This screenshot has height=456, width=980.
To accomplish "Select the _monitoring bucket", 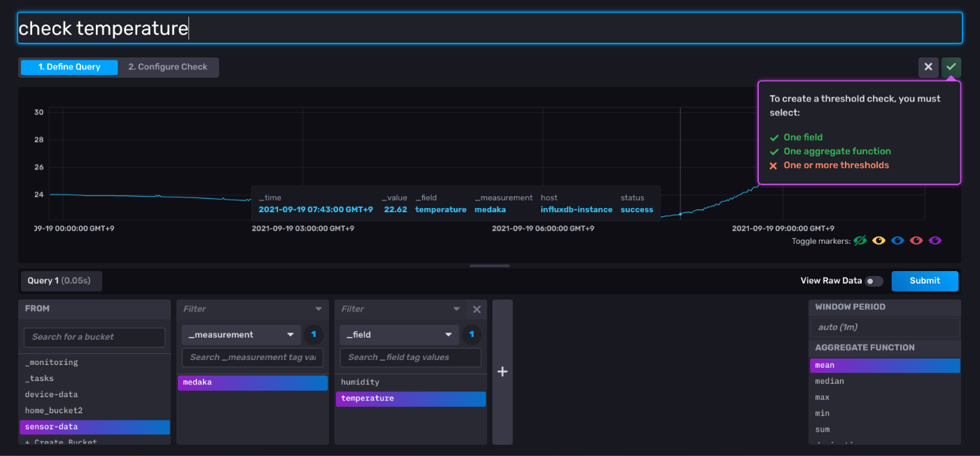I will pyautogui.click(x=94, y=362).
